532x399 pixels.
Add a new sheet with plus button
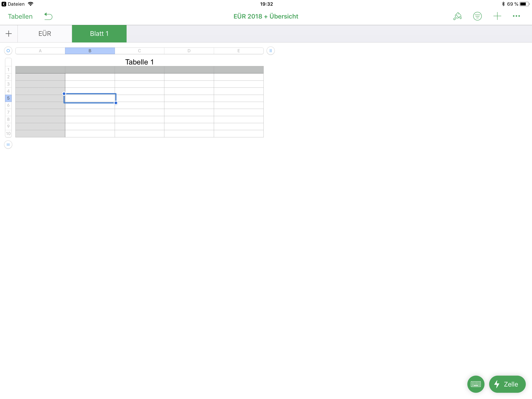[x=9, y=34]
